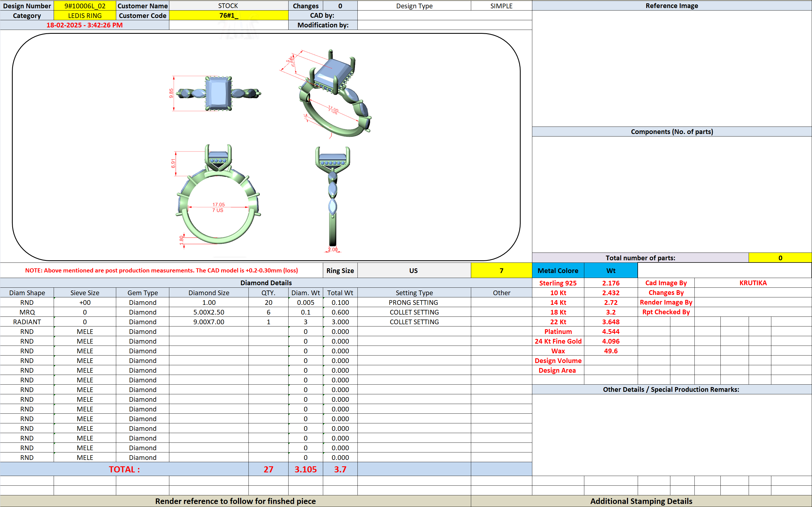Click the empty CAD by input cell
Image resolution: width=812 pixels, height=507 pixels.
click(445, 16)
